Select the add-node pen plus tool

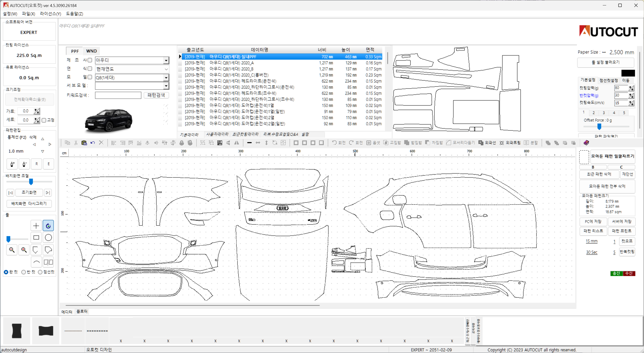point(12,164)
